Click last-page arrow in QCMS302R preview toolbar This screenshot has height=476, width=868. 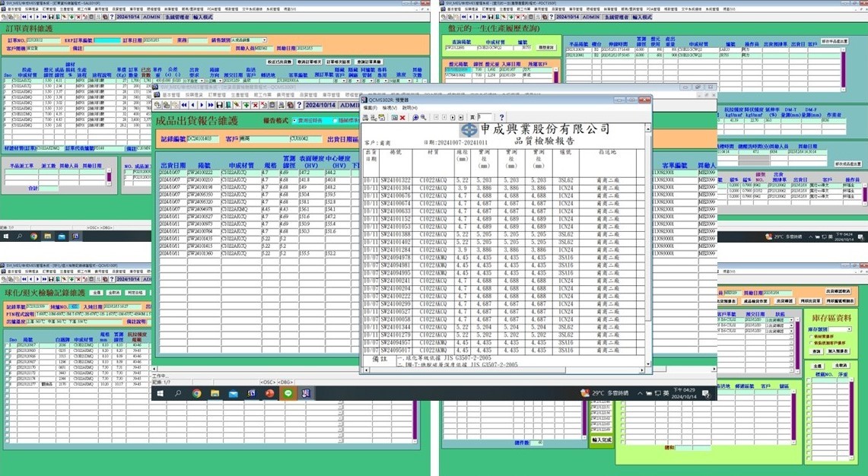pyautogui.click(x=460, y=117)
